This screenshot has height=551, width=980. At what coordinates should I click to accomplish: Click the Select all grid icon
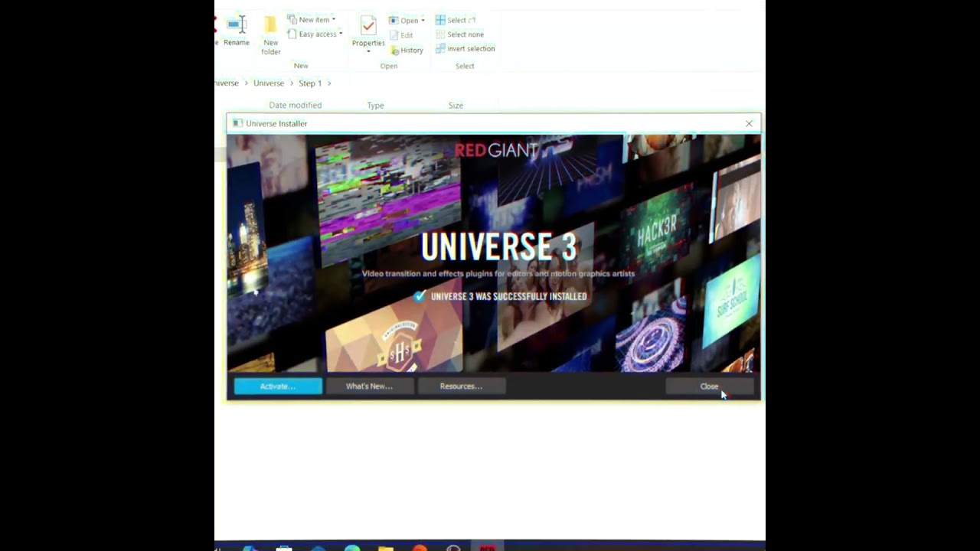pyautogui.click(x=440, y=20)
